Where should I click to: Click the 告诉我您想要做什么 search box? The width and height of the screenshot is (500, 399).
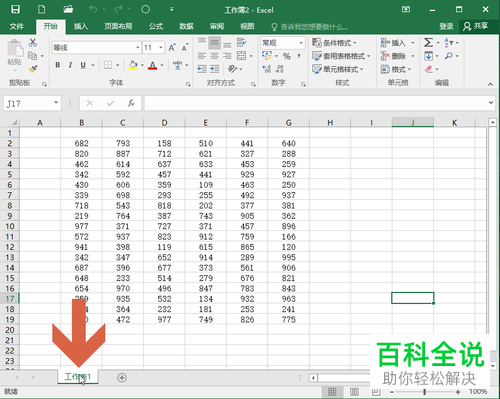click(310, 27)
